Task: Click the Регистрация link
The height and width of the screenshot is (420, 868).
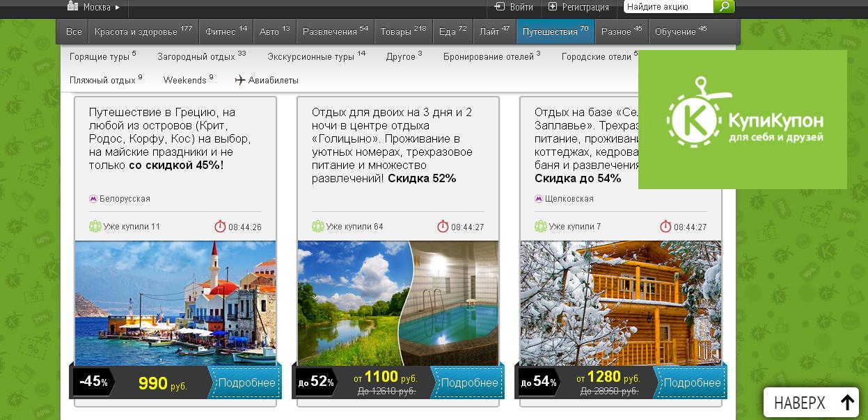Action: pyautogui.click(x=585, y=7)
